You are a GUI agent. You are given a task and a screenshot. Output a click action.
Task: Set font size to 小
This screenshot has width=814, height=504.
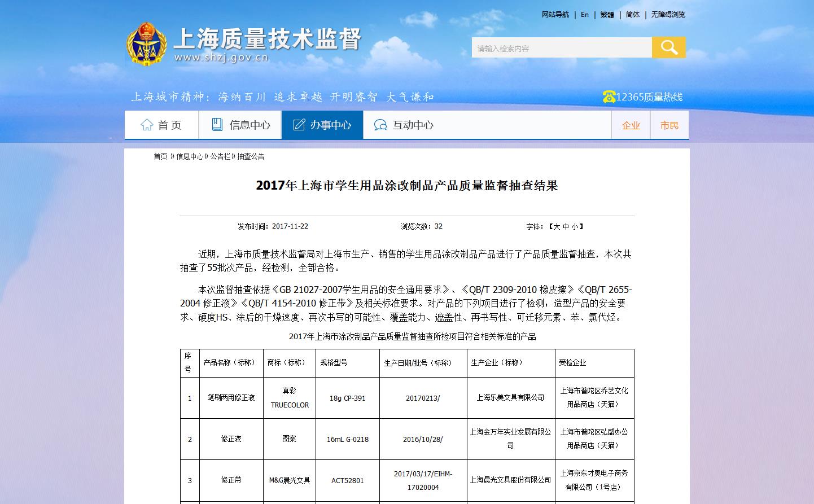[575, 226]
